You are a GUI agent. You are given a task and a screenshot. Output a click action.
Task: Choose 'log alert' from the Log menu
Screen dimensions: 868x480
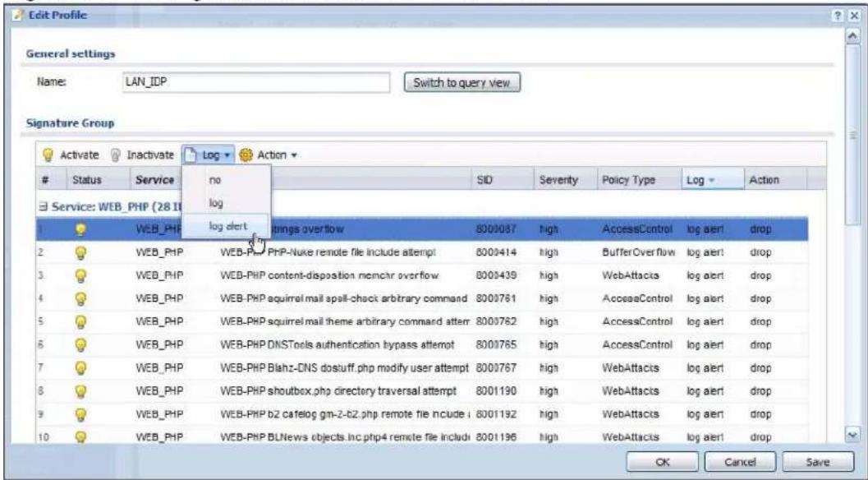226,226
